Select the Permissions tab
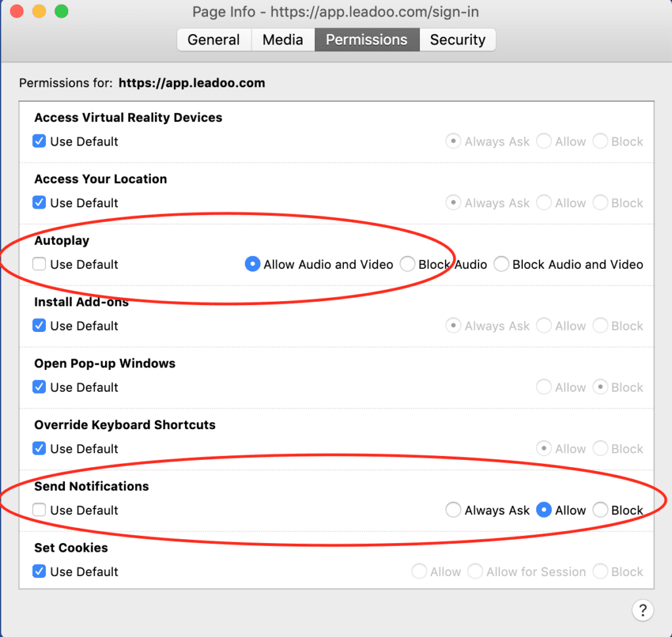Screen dimensions: 672x637 point(366,39)
